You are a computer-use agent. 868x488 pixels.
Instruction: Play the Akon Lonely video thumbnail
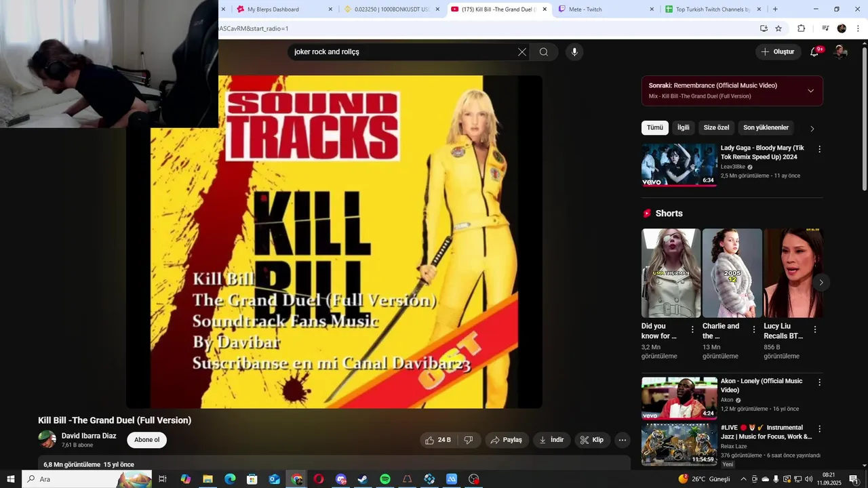(679, 398)
